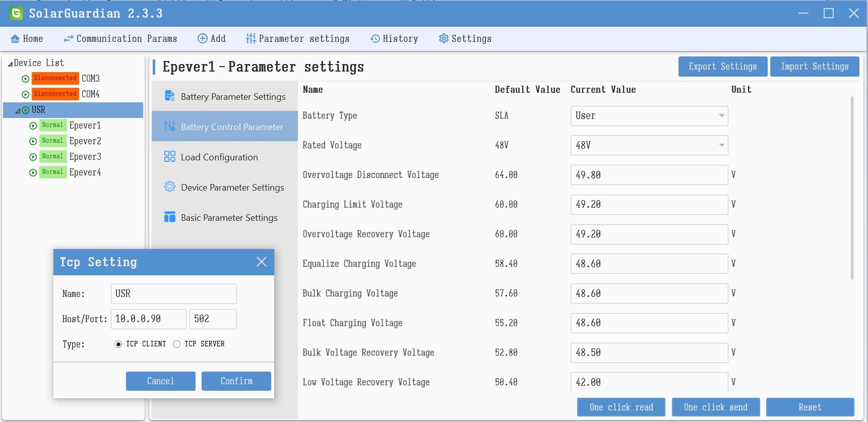This screenshot has height=422, width=868.
Task: Collapse the Device List tree
Action: 10,64
